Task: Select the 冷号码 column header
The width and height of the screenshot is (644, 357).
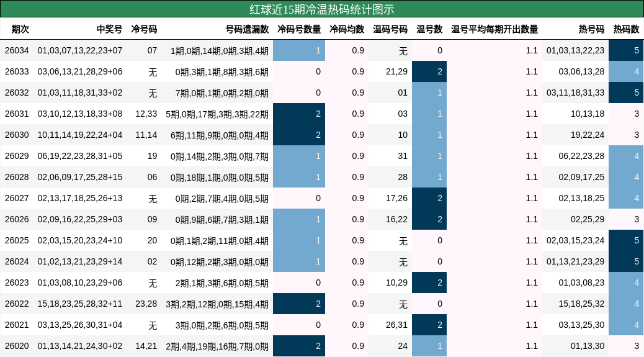Action: [144, 29]
